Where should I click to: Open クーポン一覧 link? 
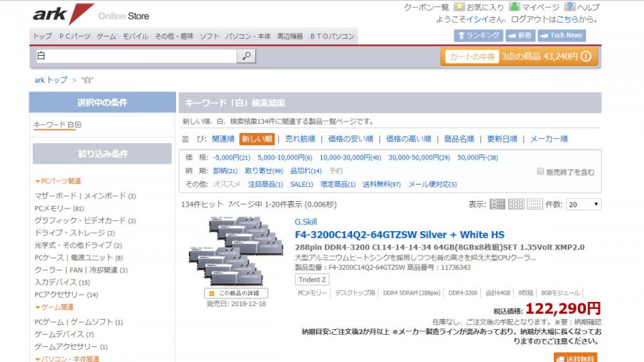(426, 7)
